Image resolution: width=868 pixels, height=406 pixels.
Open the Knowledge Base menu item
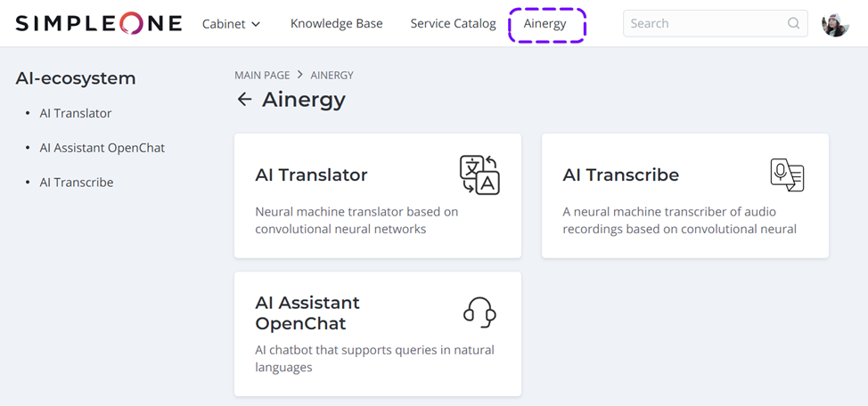click(336, 24)
